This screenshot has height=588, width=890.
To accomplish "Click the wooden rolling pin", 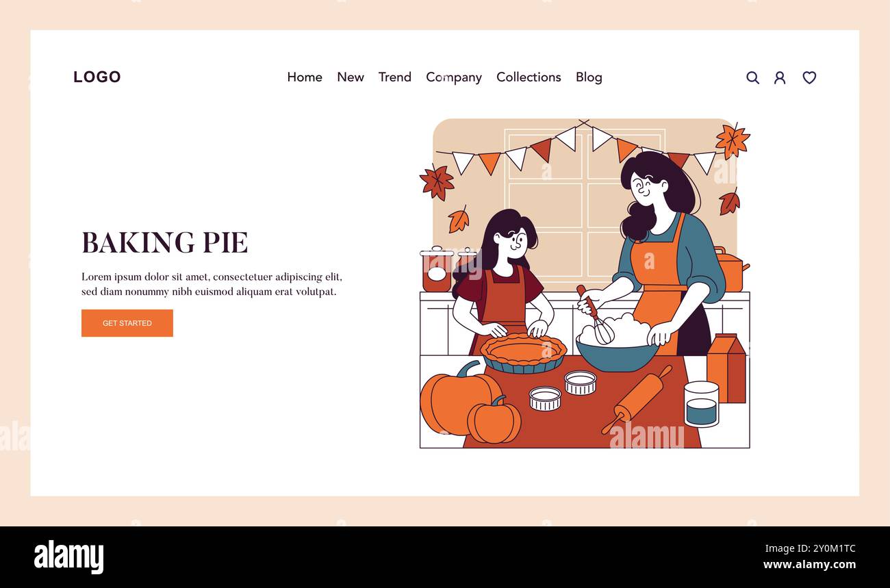I will coord(637,400).
